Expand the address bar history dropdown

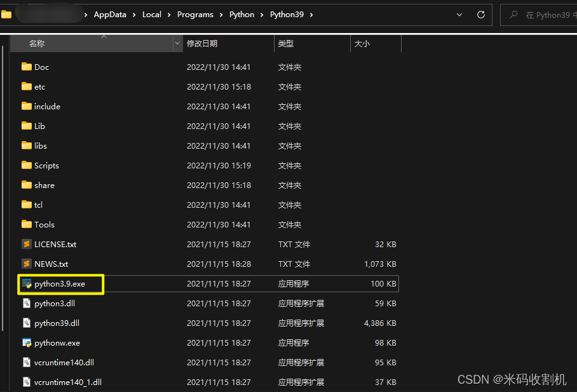tap(459, 14)
